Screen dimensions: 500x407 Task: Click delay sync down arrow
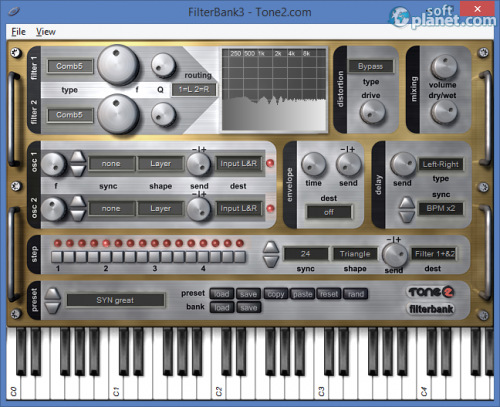coord(407,217)
